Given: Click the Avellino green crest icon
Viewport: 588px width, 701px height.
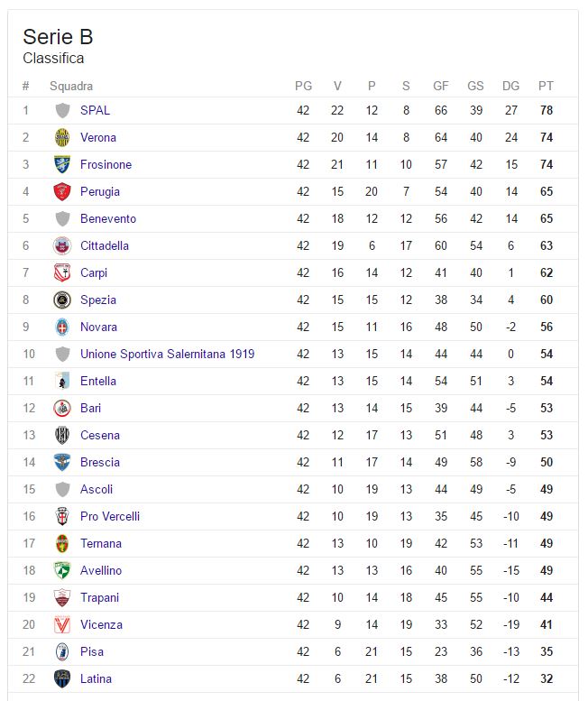Looking at the screenshot, I should (x=62, y=570).
